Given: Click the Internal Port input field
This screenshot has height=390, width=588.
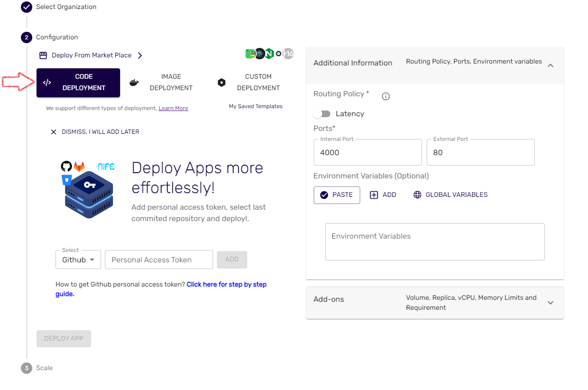Looking at the screenshot, I should click(x=367, y=152).
